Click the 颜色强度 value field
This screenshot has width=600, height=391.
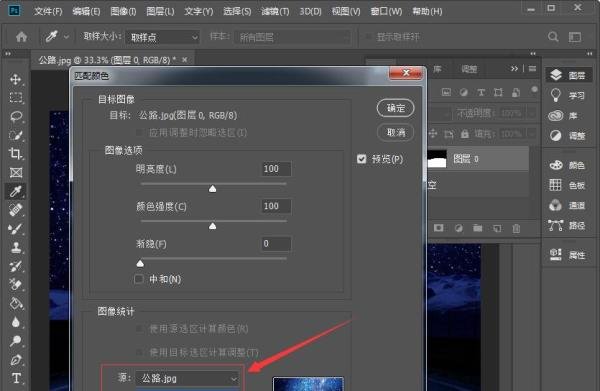pos(276,206)
